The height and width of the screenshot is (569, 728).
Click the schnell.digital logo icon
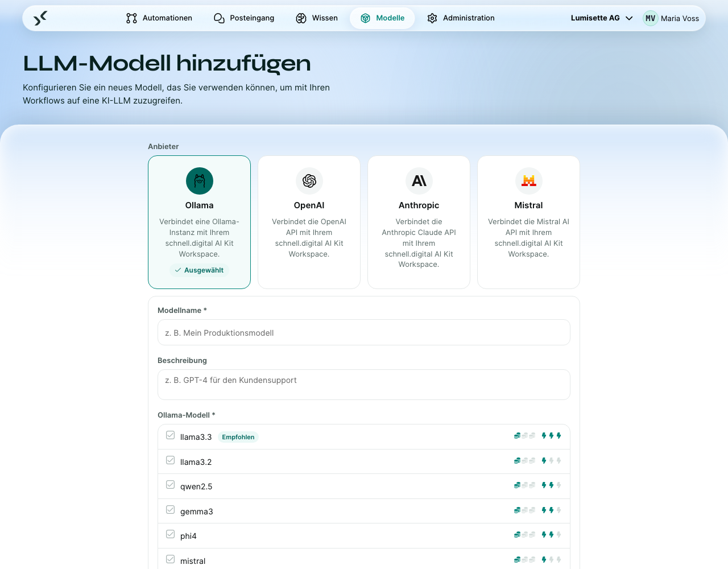pyautogui.click(x=40, y=18)
